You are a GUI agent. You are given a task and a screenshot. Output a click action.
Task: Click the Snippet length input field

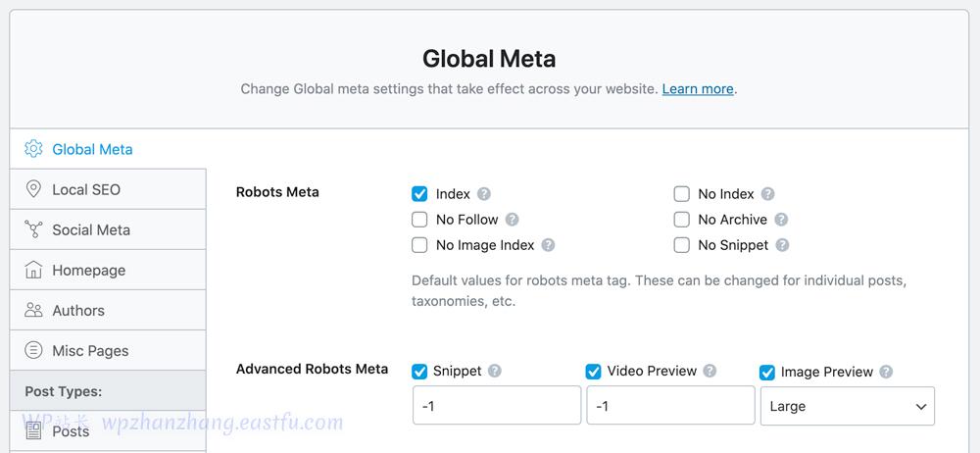click(497, 406)
